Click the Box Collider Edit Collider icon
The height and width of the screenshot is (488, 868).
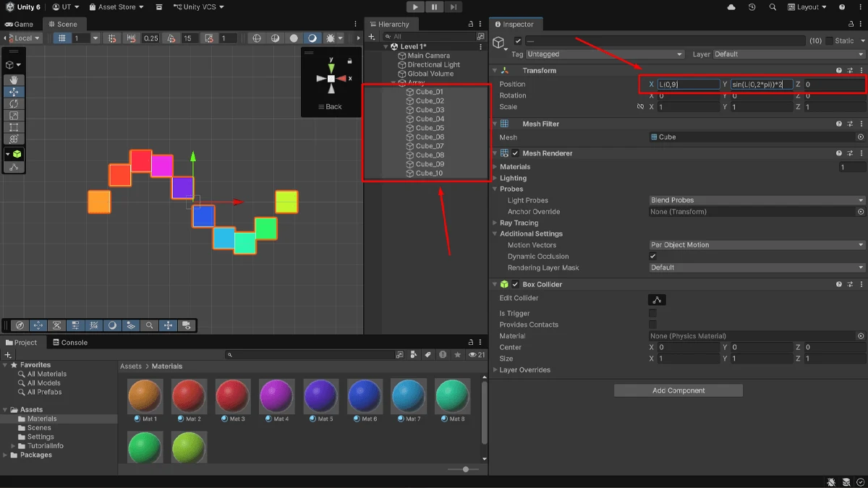pos(657,299)
